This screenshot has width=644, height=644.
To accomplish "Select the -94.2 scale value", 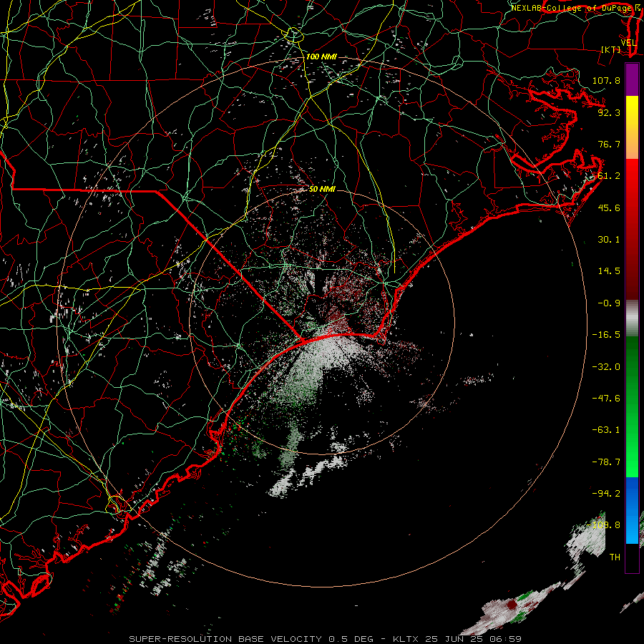I will [x=606, y=494].
